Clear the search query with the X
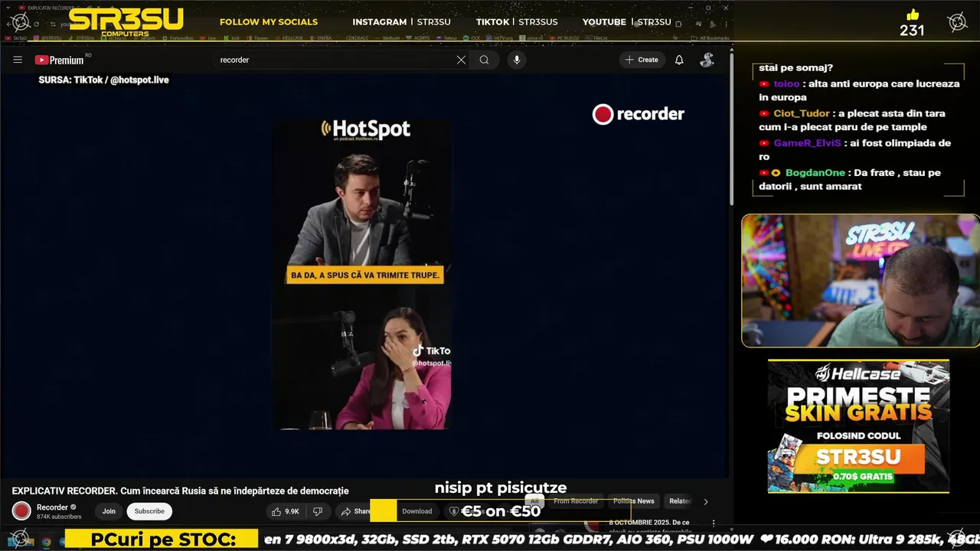The height and width of the screenshot is (551, 980). (461, 60)
